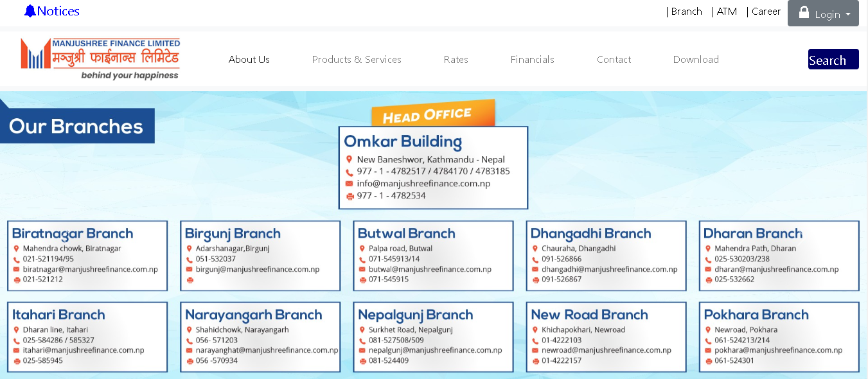Click the Search button

(x=833, y=59)
